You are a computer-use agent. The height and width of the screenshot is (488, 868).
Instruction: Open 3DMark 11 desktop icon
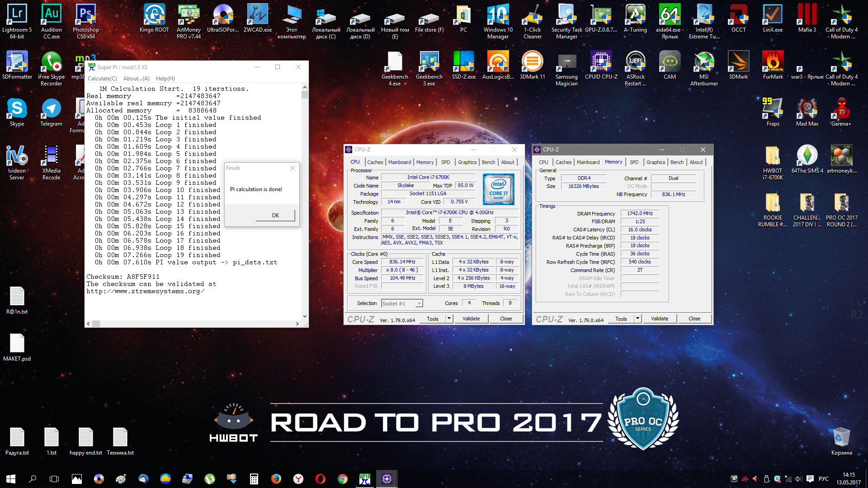point(532,65)
